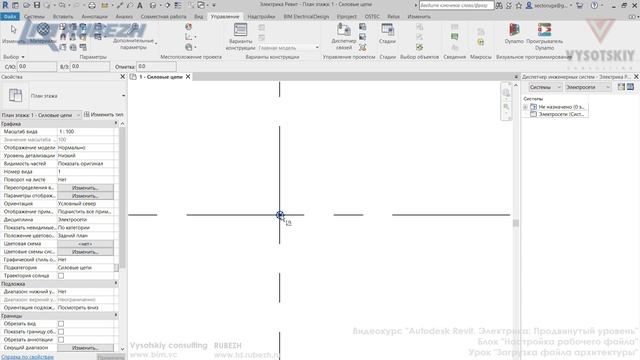Select the Изменить (Modify) arrow tool
Viewport: 640px width, 360px height.
(13, 33)
